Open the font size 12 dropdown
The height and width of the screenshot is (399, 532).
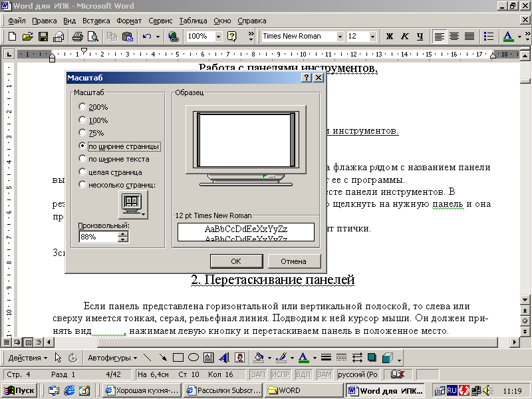(373, 37)
